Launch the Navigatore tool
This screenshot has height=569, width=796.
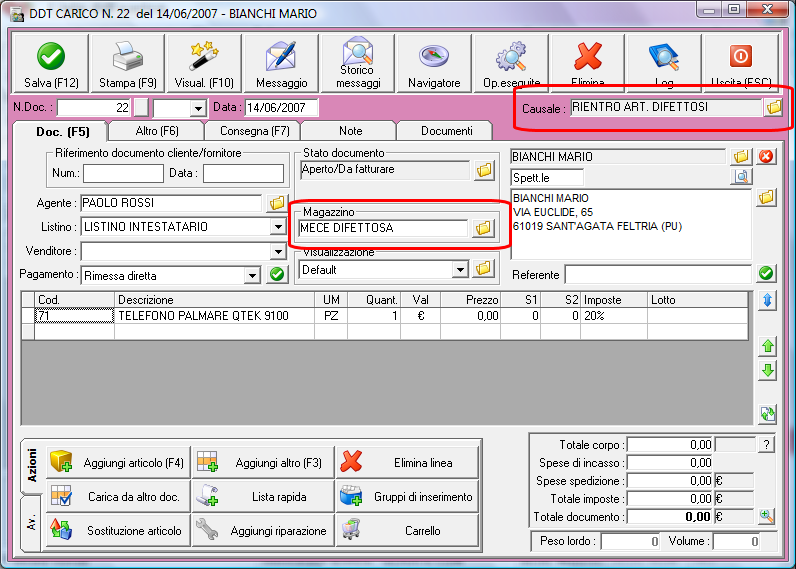[434, 63]
